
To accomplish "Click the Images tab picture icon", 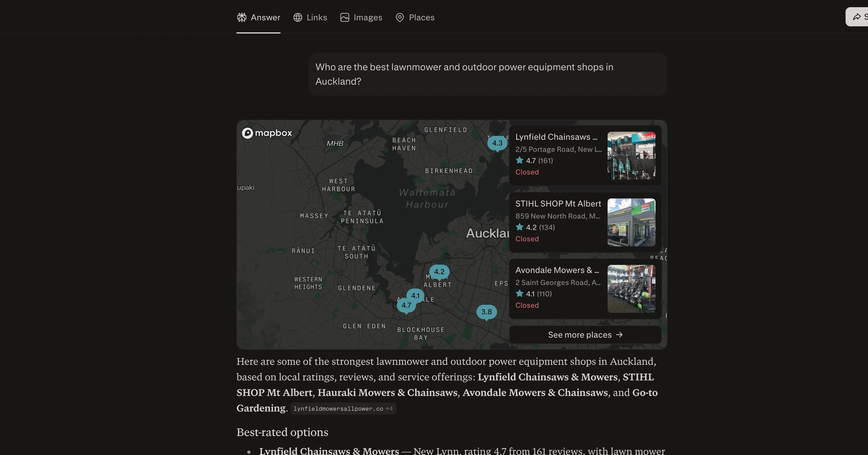I will click(345, 17).
